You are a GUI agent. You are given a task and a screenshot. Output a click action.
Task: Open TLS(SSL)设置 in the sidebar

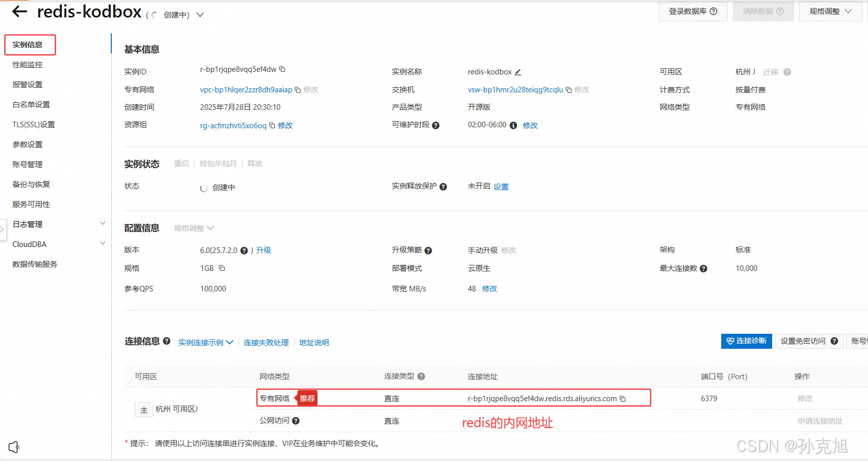[33, 125]
